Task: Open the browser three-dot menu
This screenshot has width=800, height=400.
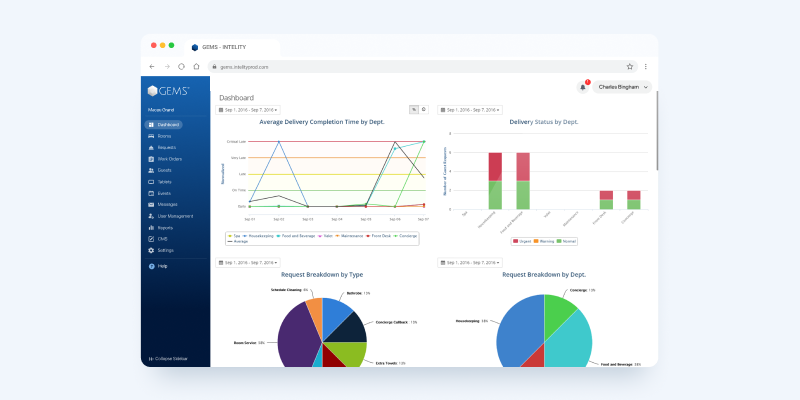Action: (645, 67)
